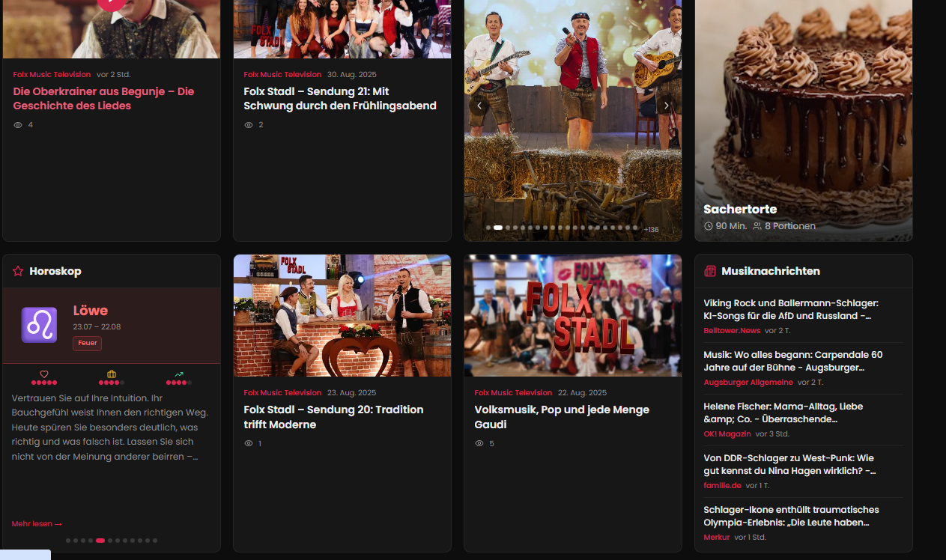Click the clock icon next to 90 Min.

click(709, 226)
